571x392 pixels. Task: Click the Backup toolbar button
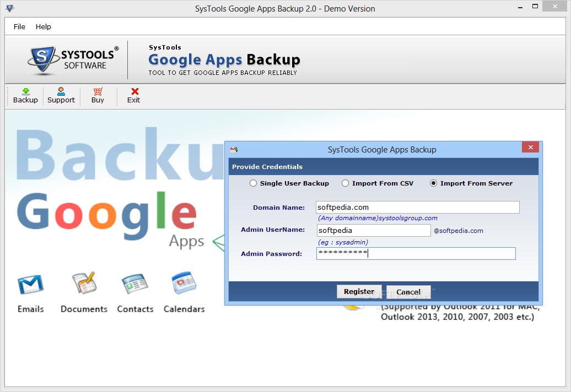pyautogui.click(x=25, y=96)
